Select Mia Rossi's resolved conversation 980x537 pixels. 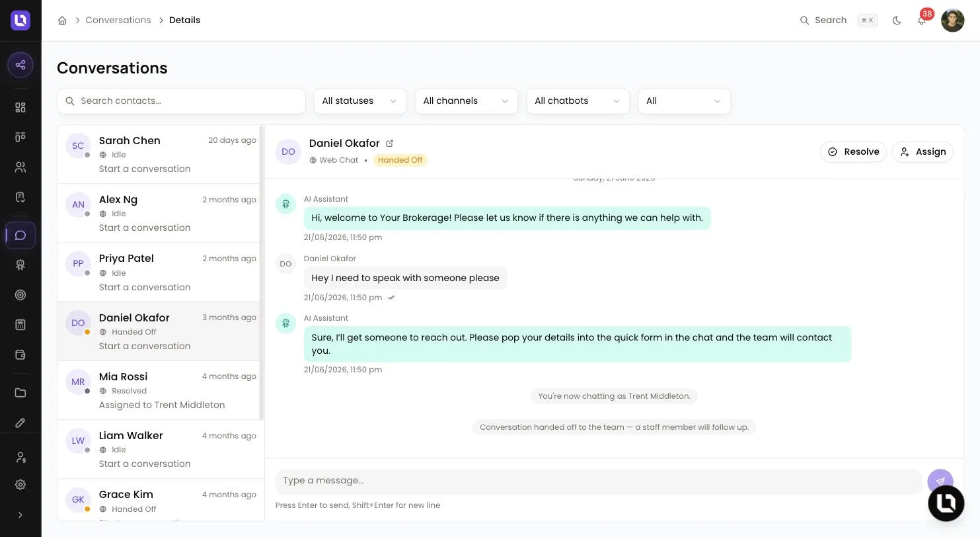[x=159, y=390]
